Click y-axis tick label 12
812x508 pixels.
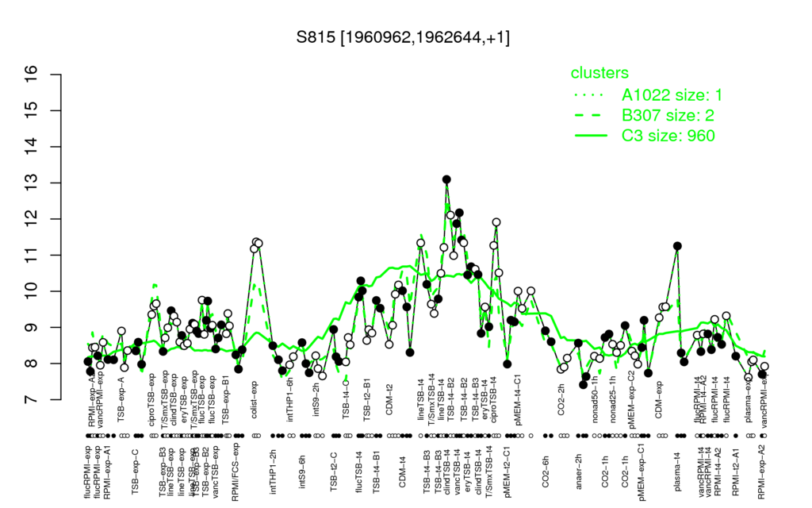pyautogui.click(x=32, y=219)
